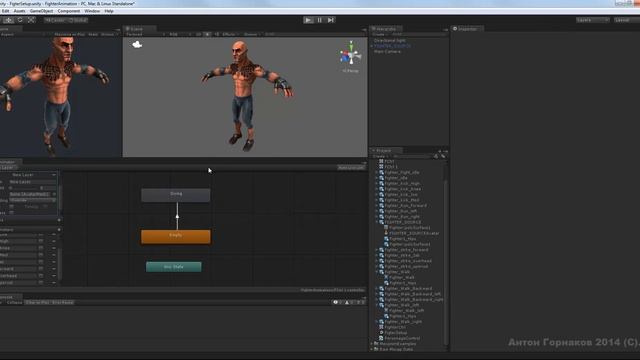
Task: Open the Scene view RGB render mode dropdown
Action: point(180,35)
